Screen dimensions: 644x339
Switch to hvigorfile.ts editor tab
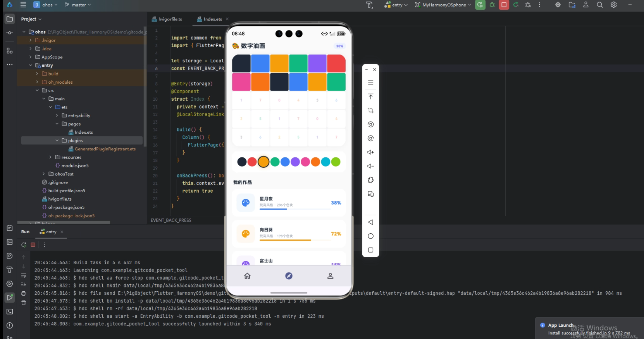(167, 19)
